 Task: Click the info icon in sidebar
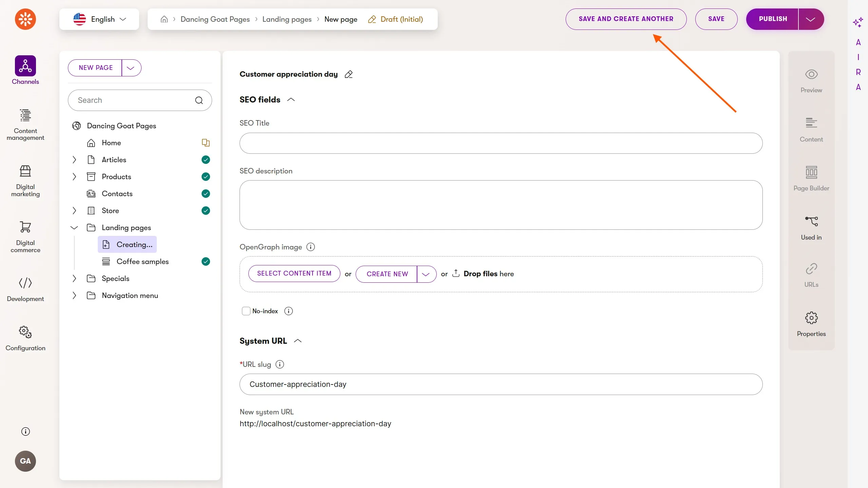pyautogui.click(x=25, y=431)
